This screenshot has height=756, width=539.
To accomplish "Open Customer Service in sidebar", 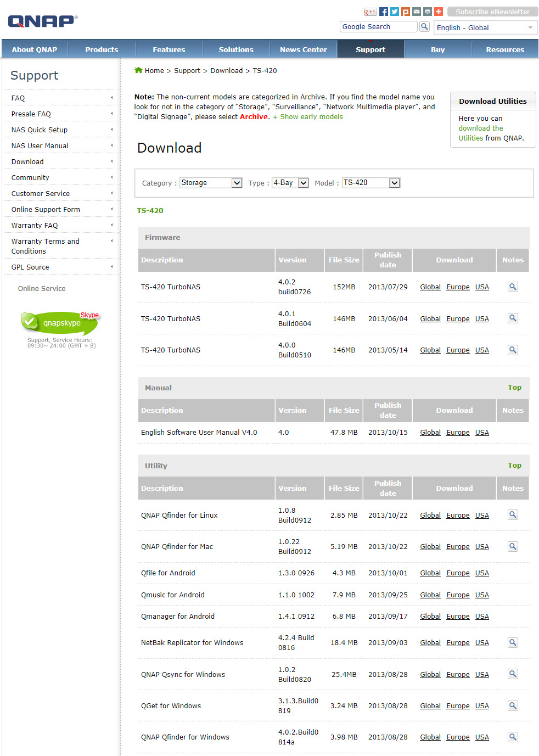I will click(x=62, y=193).
